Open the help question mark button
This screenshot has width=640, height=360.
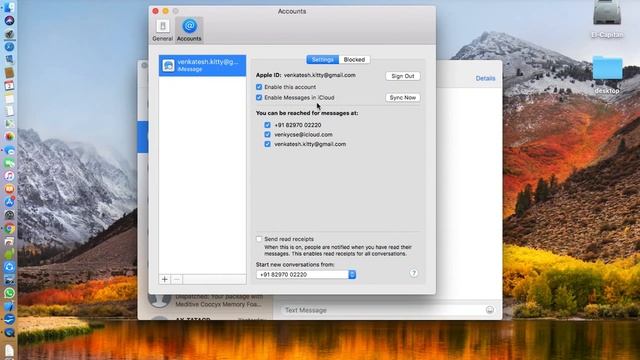413,273
